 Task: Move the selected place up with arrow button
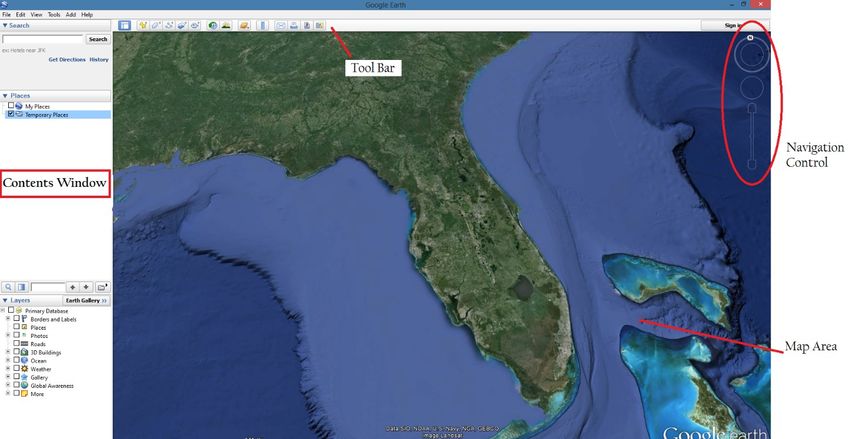(x=72, y=287)
